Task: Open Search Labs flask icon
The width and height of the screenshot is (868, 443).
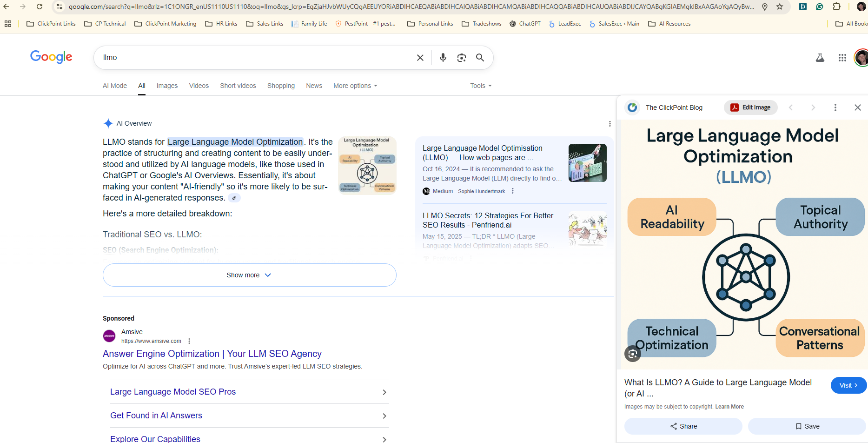Action: point(820,58)
